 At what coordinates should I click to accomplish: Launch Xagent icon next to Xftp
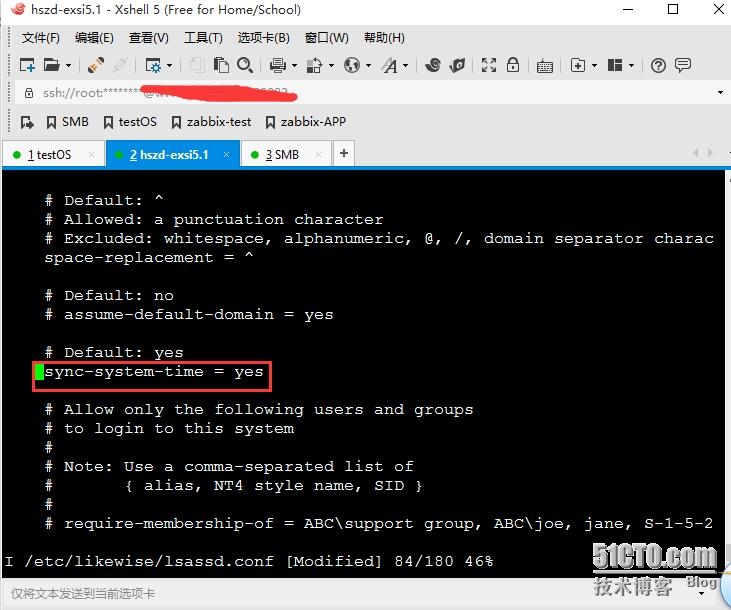pyautogui.click(x=457, y=65)
